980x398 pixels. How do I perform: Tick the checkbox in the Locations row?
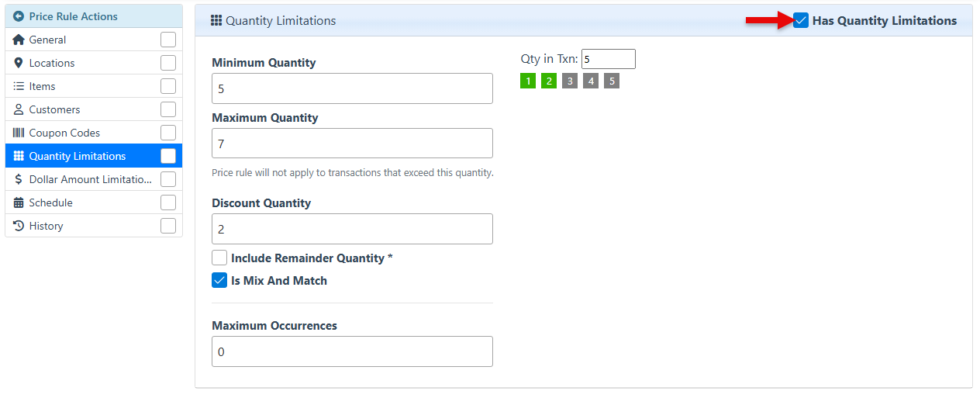tap(168, 63)
